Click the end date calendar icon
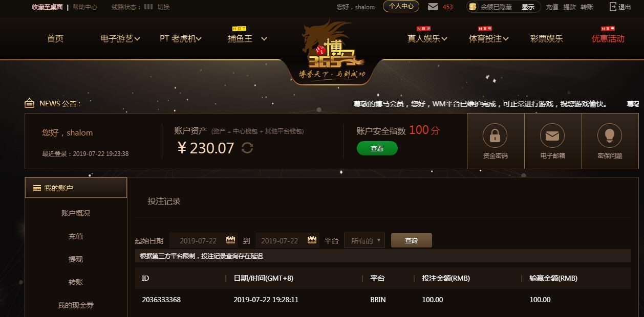Image resolution: width=644 pixels, height=317 pixels. tap(312, 240)
